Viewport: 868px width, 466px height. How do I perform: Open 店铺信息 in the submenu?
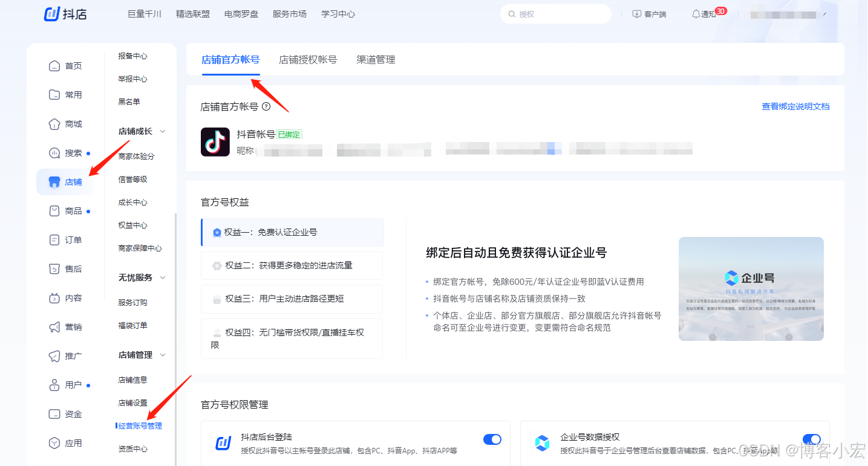[x=133, y=380]
